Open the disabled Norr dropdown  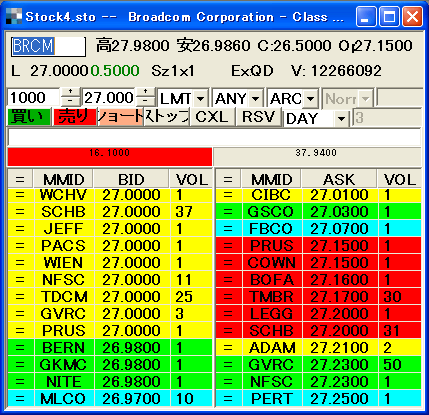pos(365,99)
